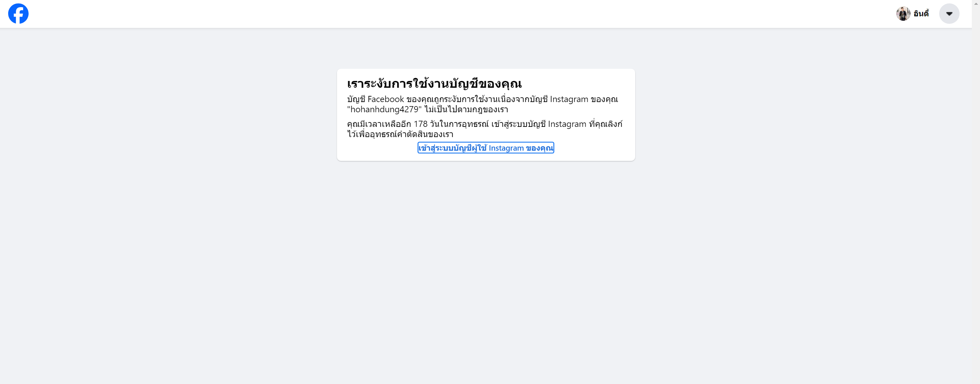
Task: Open the Instagram login link in the card
Action: point(486,148)
